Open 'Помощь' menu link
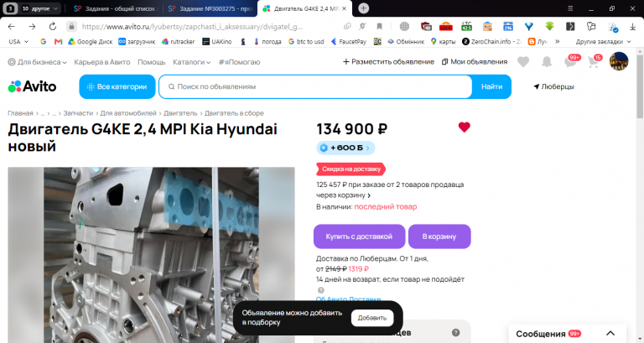The height and width of the screenshot is (343, 644). [151, 62]
